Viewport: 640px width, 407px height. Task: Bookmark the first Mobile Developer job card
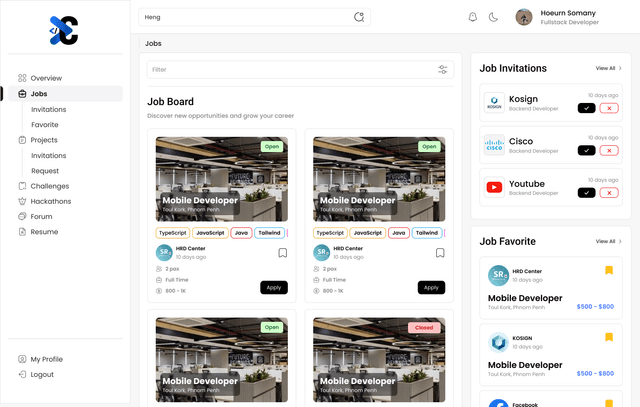click(282, 253)
